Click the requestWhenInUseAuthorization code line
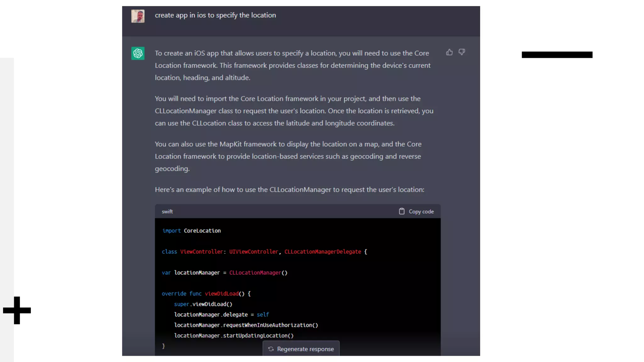The width and height of the screenshot is (644, 362). pyautogui.click(x=246, y=325)
